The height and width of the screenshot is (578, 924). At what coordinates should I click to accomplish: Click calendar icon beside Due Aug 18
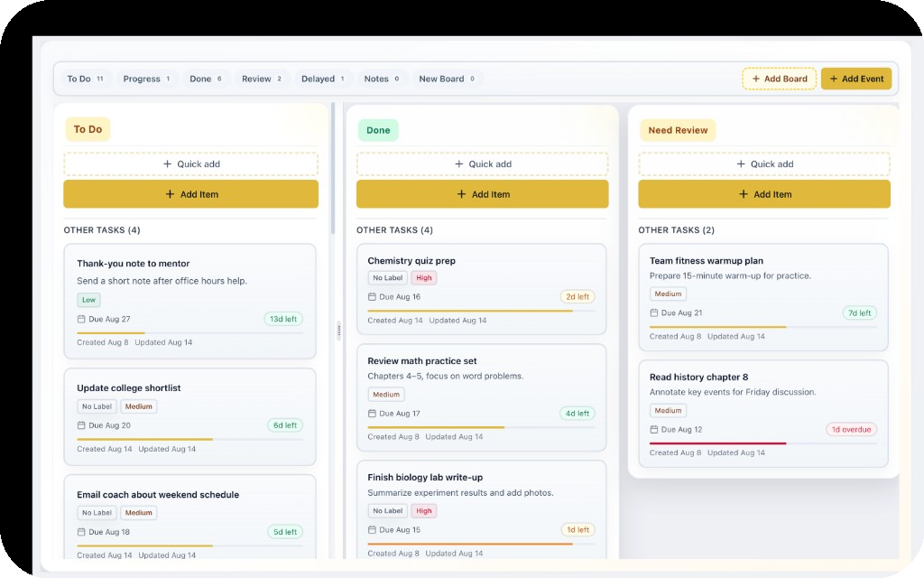point(81,532)
